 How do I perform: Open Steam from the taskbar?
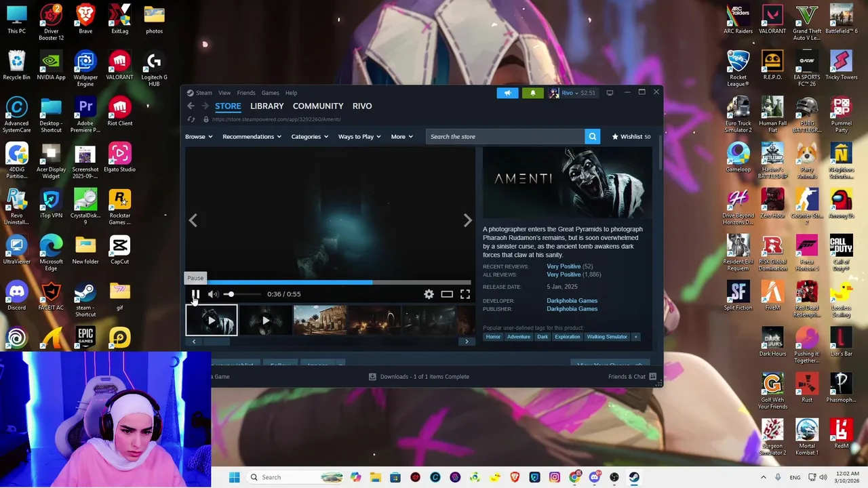(x=634, y=477)
